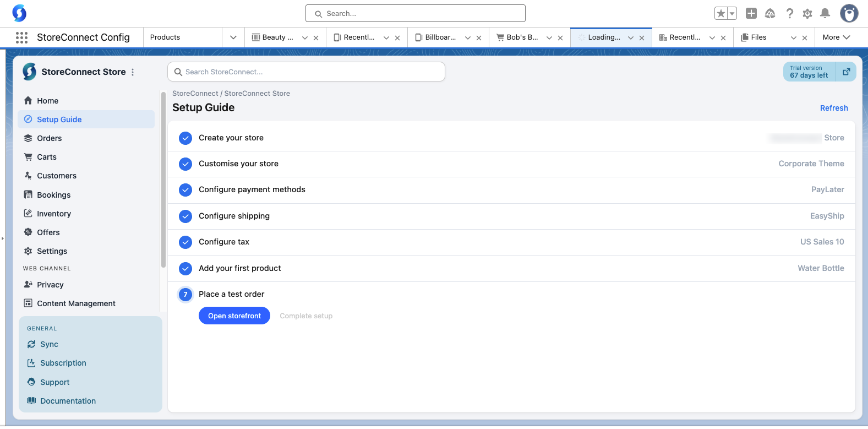Click the StoreConnect logo in header
The width and height of the screenshot is (868, 429).
[x=20, y=13]
